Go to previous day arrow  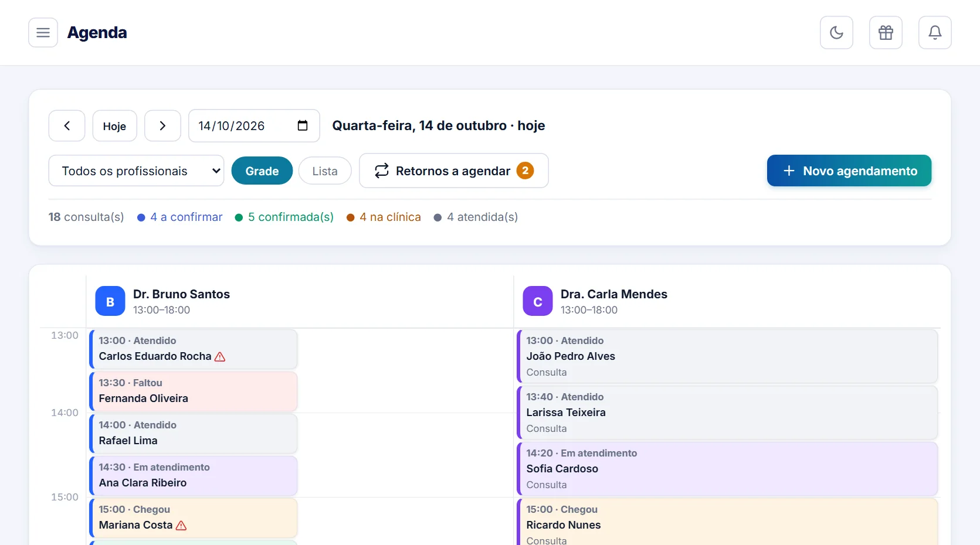[x=67, y=125]
